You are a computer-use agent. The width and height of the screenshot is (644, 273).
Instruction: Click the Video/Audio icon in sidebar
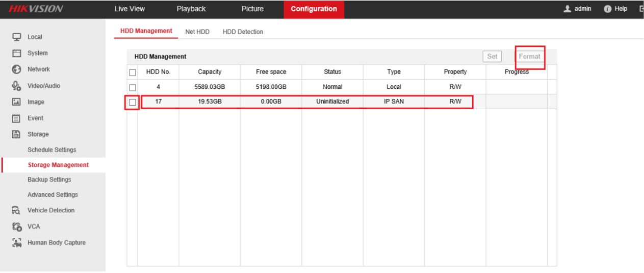click(x=17, y=86)
